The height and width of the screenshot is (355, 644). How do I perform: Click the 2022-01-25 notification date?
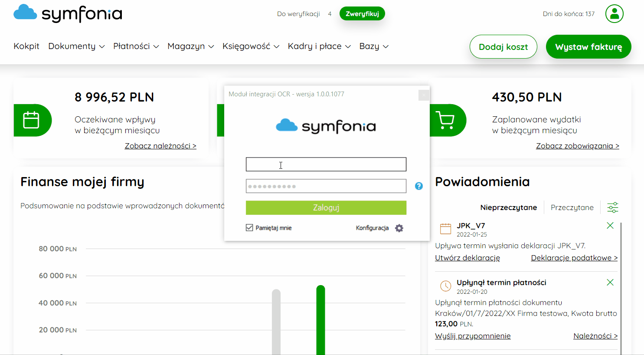click(x=472, y=234)
